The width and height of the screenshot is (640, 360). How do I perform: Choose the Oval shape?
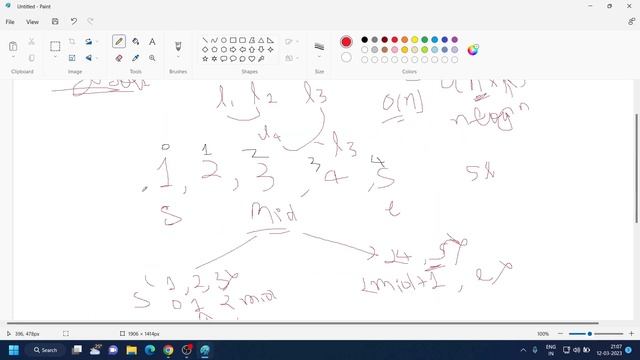[x=224, y=40]
